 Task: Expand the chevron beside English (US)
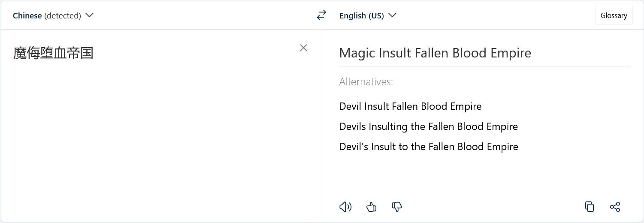(392, 15)
